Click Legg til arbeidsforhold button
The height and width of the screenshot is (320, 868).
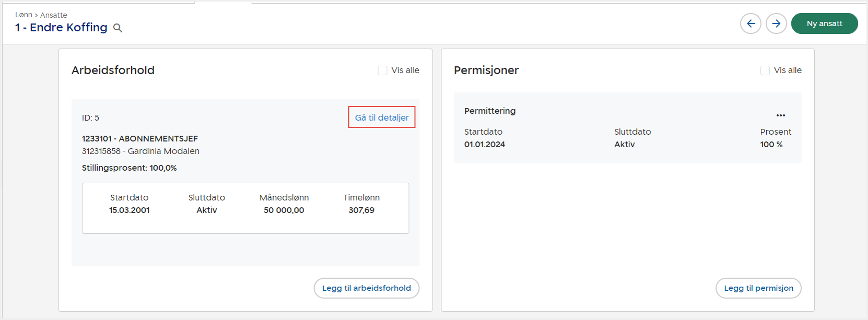point(366,288)
